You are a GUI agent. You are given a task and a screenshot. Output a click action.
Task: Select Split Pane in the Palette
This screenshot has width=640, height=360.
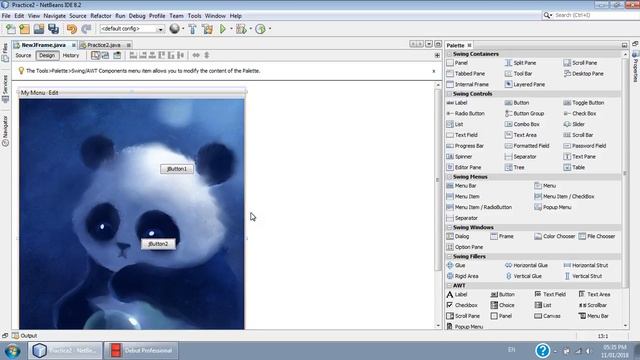coord(520,63)
